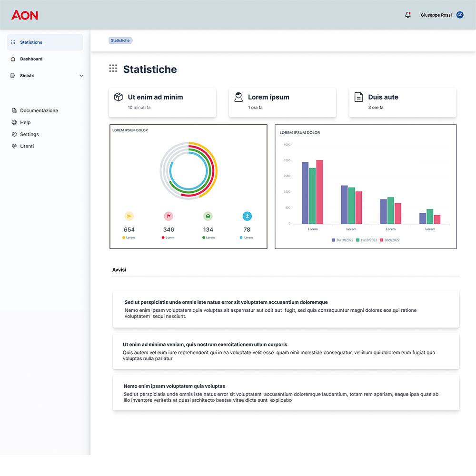Open the first notice card under Avvisi

tap(286, 309)
